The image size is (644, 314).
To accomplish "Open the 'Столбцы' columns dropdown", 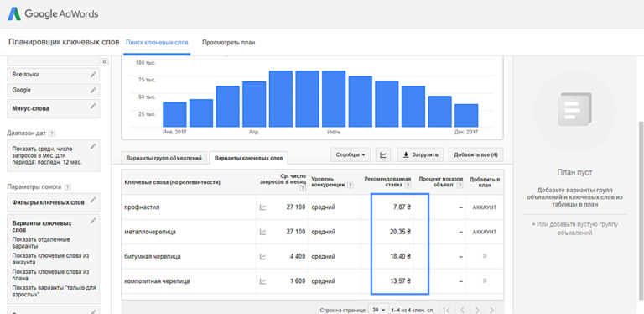I will tap(351, 155).
